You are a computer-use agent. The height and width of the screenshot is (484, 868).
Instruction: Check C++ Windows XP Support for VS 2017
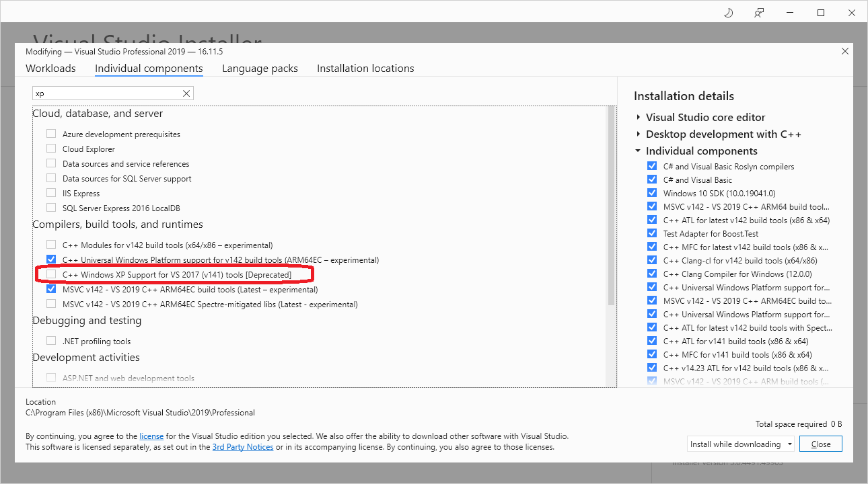51,274
